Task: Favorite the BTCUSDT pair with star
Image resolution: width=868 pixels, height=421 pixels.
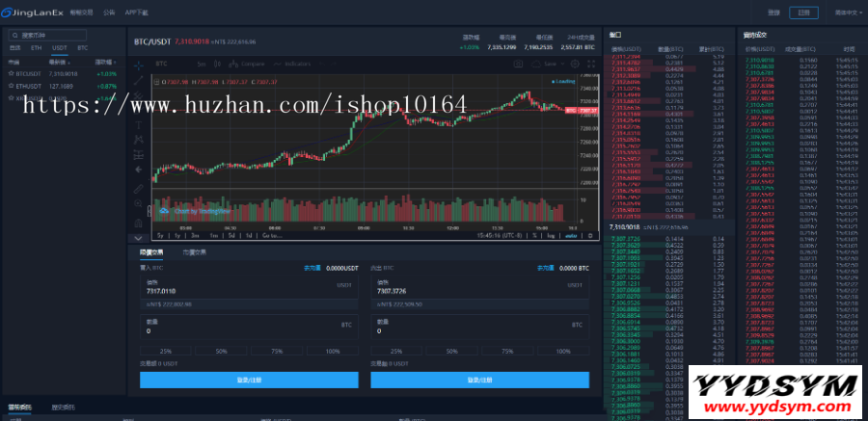Action: 12,73
